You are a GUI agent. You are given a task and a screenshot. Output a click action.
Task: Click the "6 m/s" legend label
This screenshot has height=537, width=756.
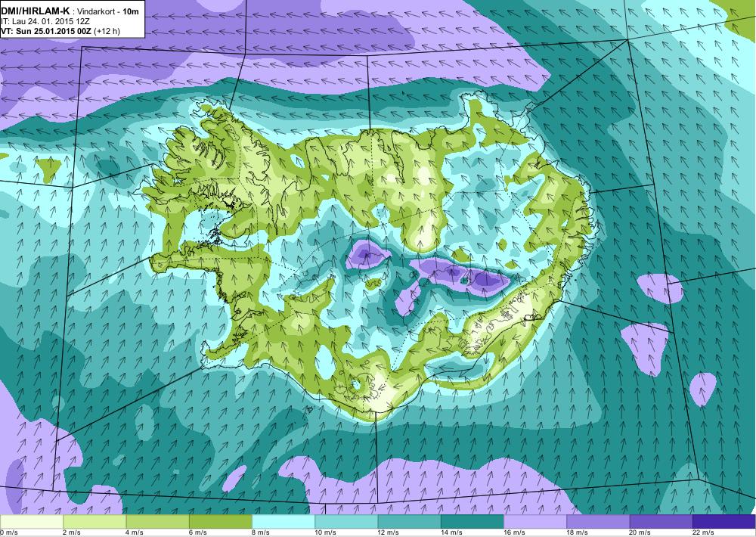tap(197, 532)
